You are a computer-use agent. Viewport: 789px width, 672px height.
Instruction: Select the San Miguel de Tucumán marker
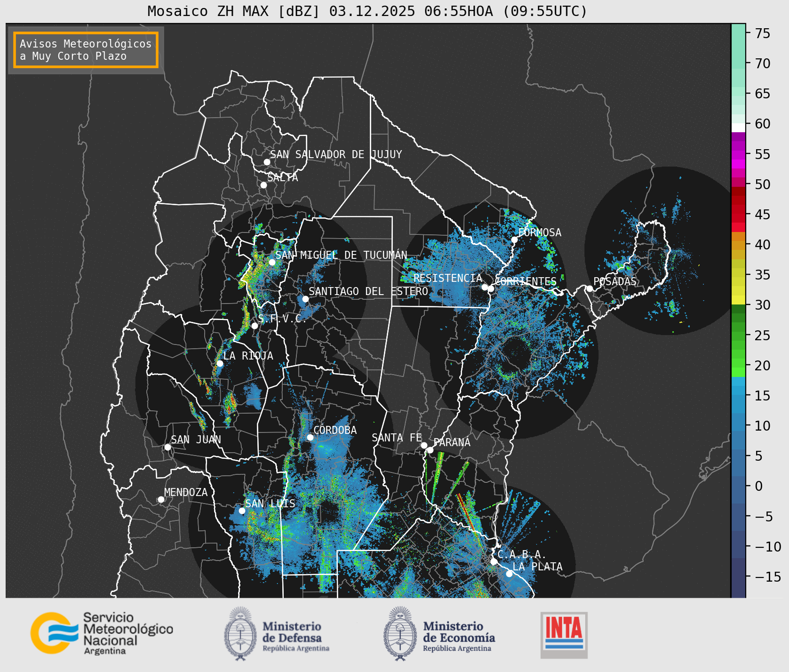[272, 262]
